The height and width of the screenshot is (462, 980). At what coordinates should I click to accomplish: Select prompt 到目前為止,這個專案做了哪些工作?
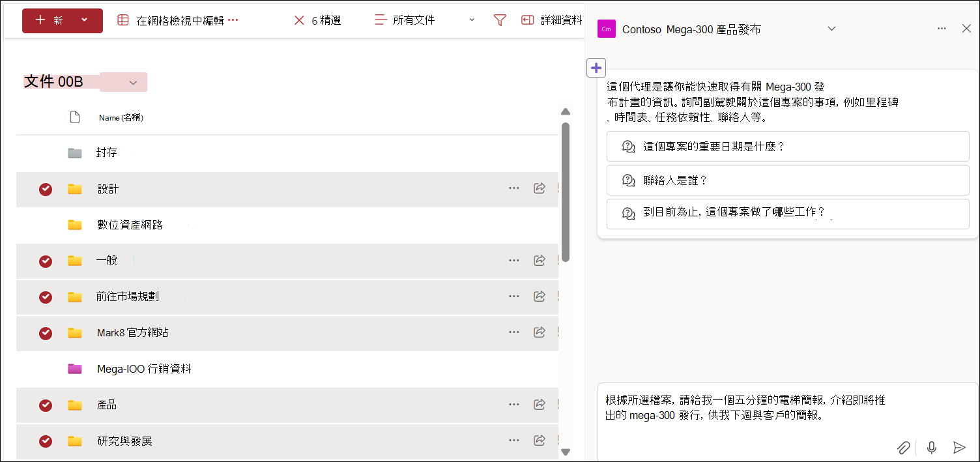pos(788,214)
